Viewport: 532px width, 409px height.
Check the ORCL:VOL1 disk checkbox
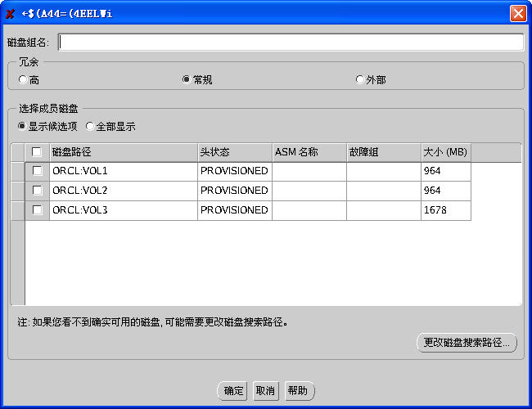pyautogui.click(x=38, y=171)
